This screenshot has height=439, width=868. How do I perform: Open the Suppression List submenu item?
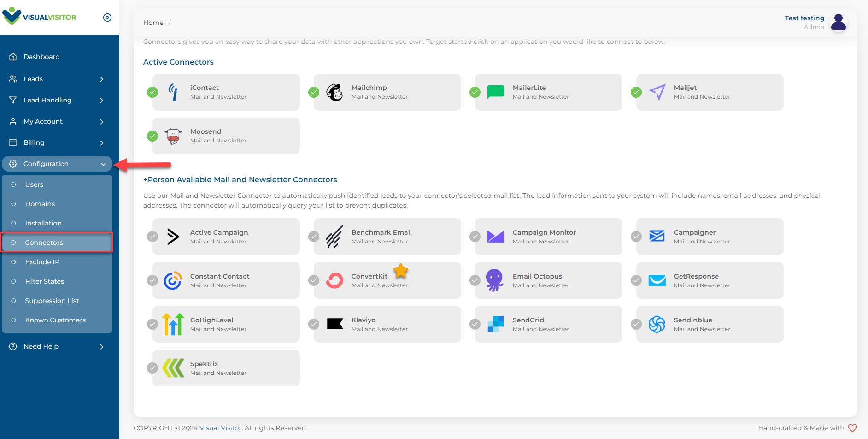click(x=57, y=301)
